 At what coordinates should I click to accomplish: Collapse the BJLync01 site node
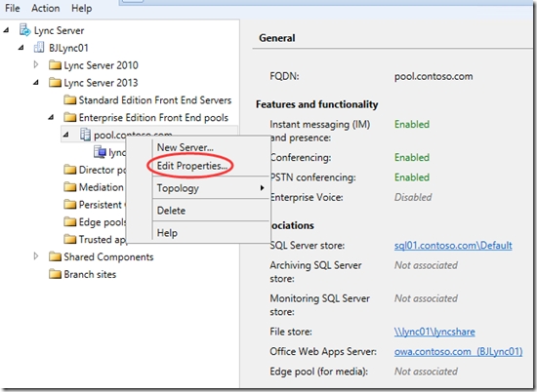21,48
